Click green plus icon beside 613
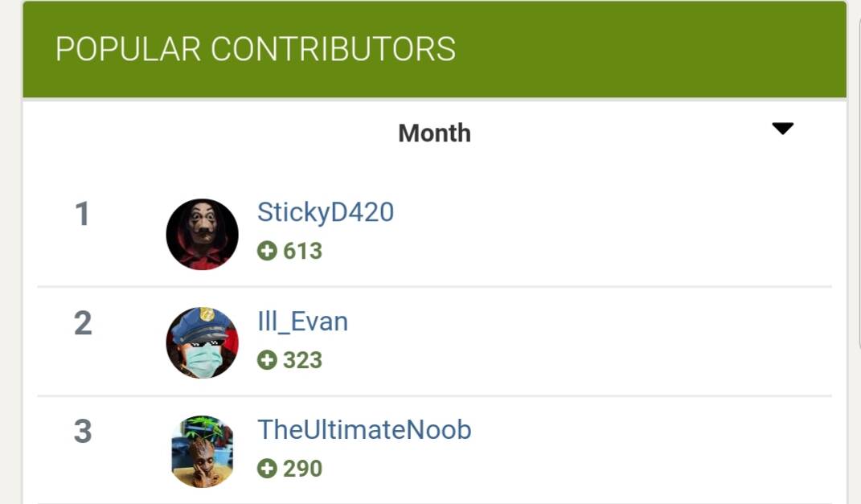Image resolution: width=861 pixels, height=504 pixels. [x=267, y=251]
